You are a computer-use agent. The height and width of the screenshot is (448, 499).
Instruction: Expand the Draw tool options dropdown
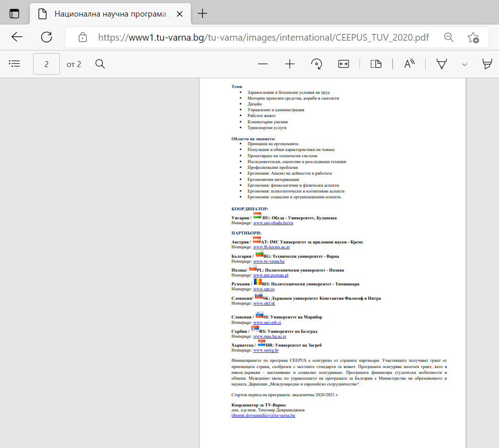465,64
